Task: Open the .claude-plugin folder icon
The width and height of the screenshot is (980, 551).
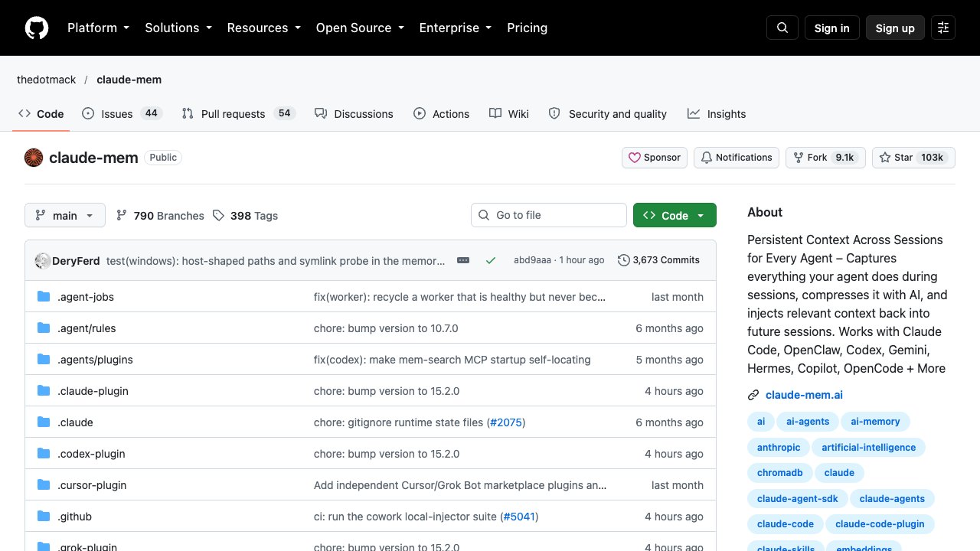Action: (44, 391)
